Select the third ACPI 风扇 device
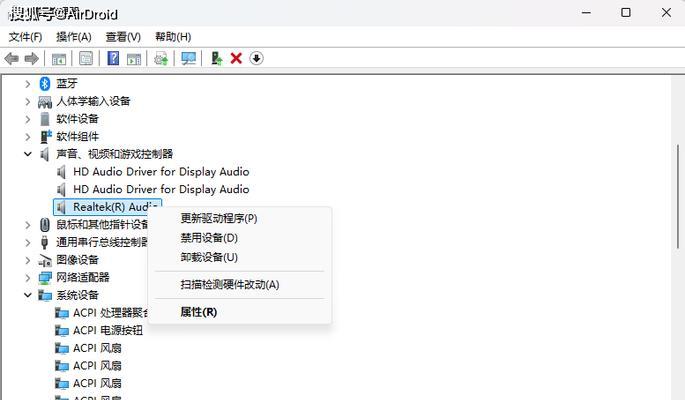 [x=97, y=383]
